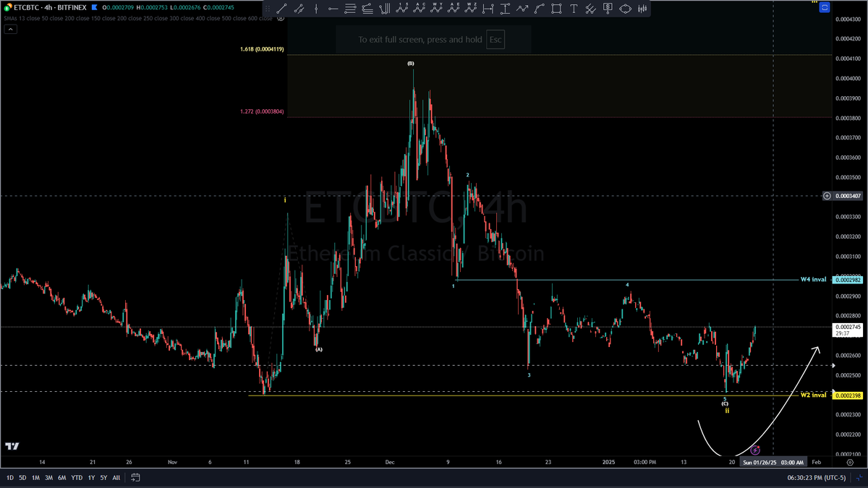The height and width of the screenshot is (488, 868).
Task: Select the Price Note dollar sign tool
Action: [x=608, y=9]
